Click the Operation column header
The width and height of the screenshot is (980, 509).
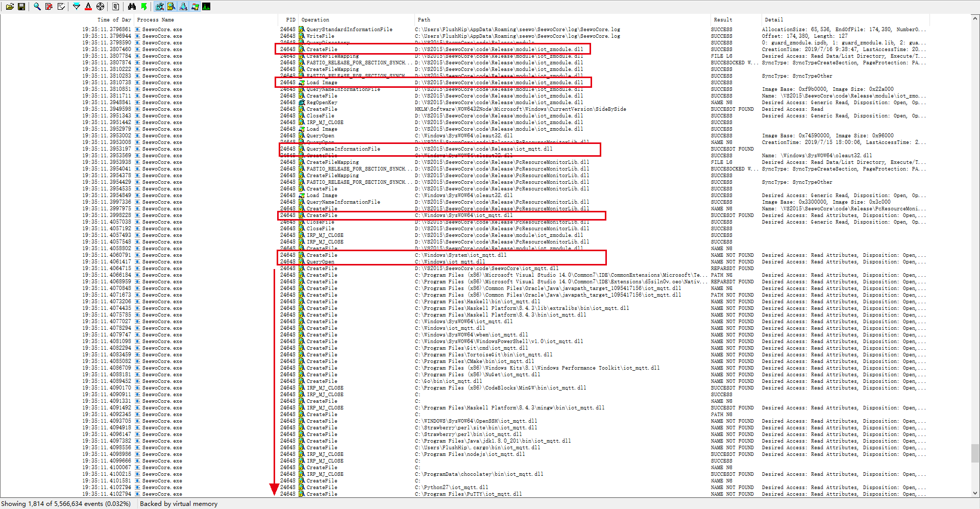pyautogui.click(x=315, y=20)
